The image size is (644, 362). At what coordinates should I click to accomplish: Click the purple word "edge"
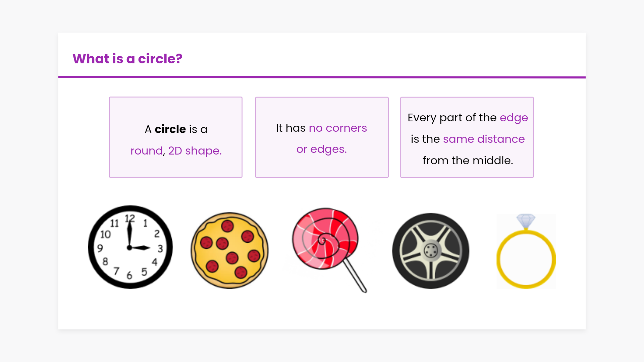[514, 118]
